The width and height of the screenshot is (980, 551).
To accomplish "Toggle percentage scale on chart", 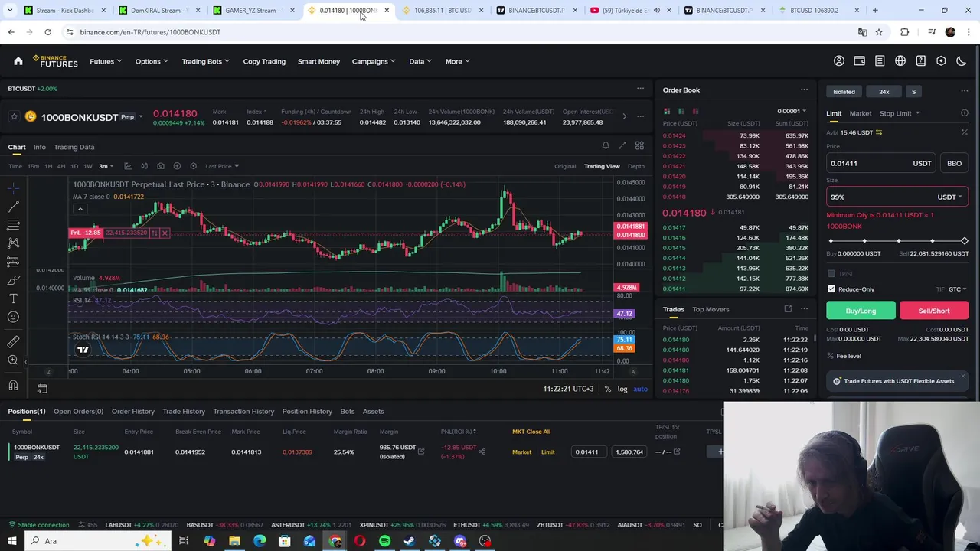I will 607,389.
